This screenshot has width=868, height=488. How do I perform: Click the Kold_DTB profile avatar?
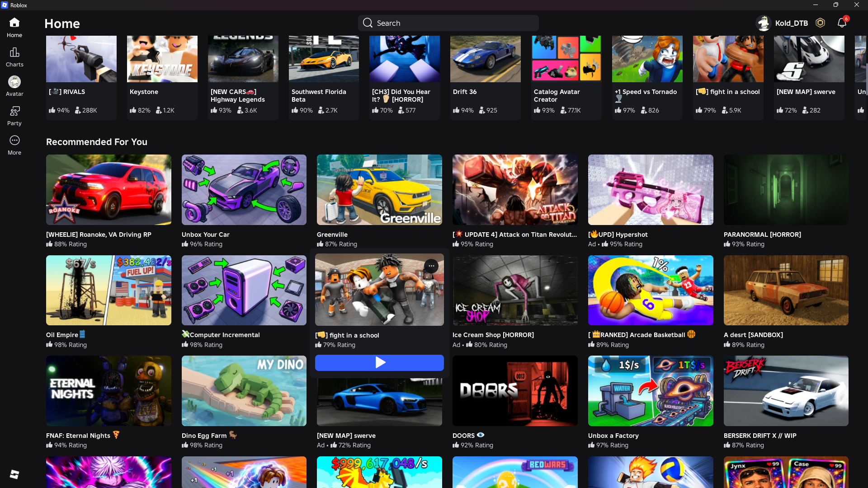pyautogui.click(x=764, y=23)
